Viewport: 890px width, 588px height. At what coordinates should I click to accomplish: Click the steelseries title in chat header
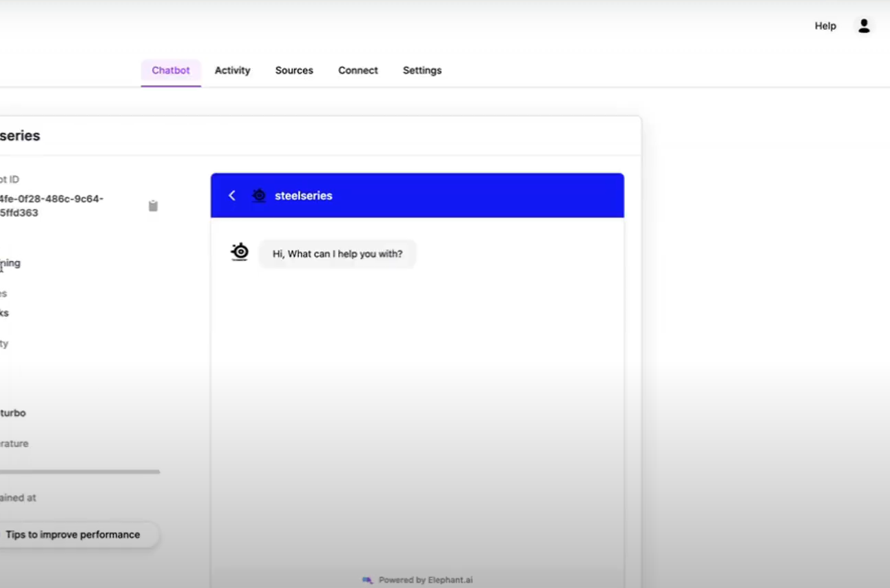pyautogui.click(x=303, y=196)
